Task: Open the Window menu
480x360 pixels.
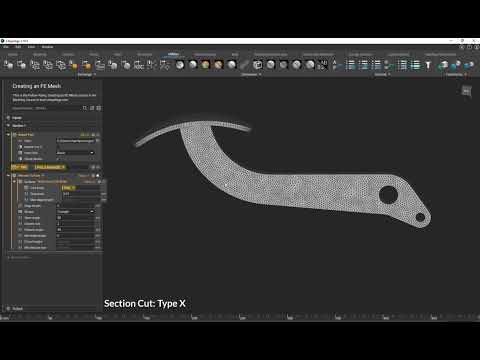Action: click(x=47, y=47)
